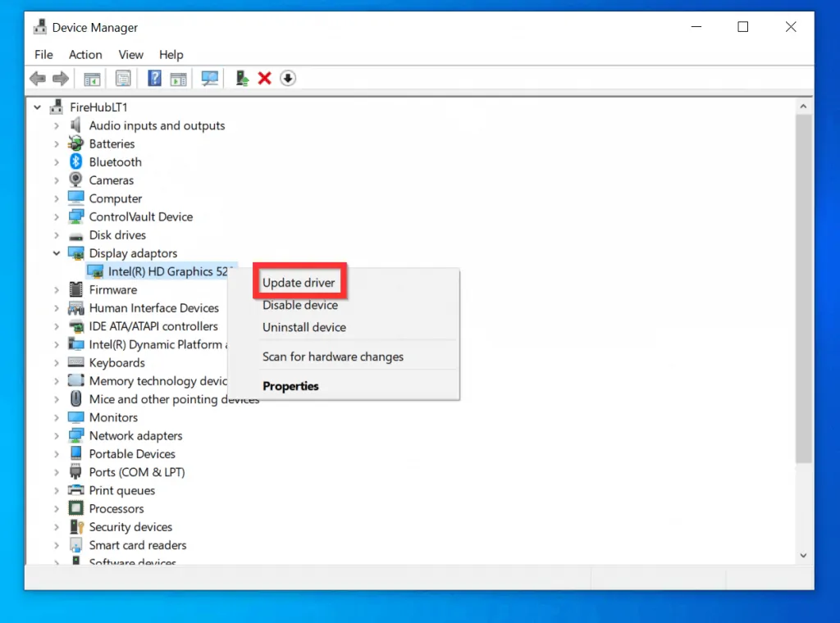The height and width of the screenshot is (623, 840).
Task: Click the Help toolbar icon
Action: point(153,78)
